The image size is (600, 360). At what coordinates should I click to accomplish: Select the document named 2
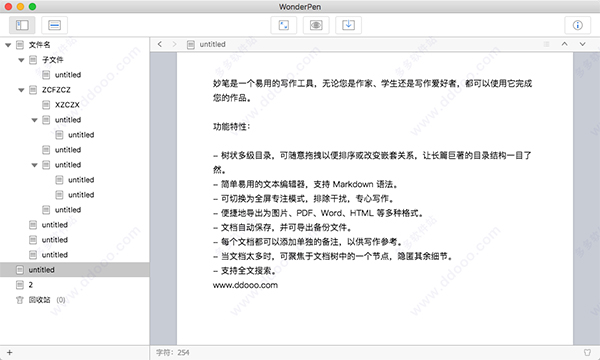point(31,285)
